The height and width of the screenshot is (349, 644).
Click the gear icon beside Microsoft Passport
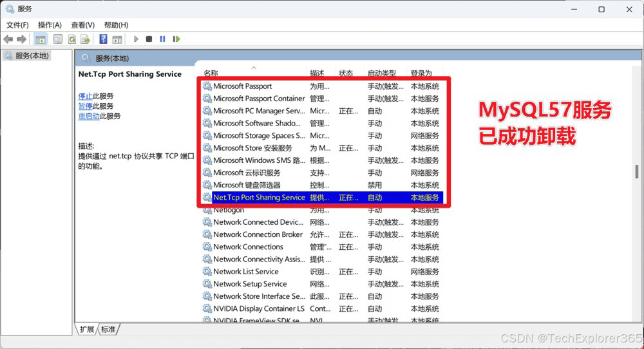point(207,86)
